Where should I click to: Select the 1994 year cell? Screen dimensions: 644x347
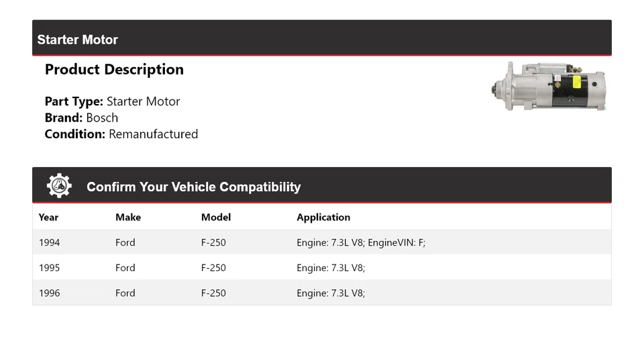click(49, 242)
